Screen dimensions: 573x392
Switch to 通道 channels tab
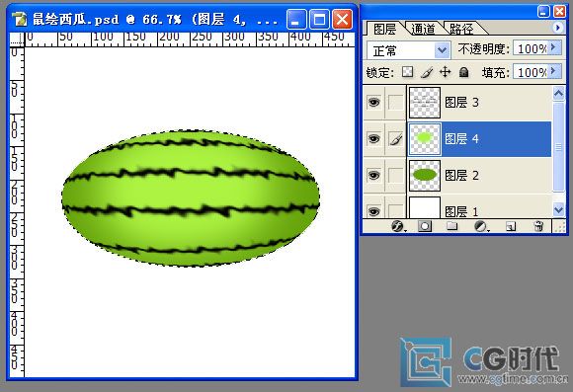coord(423,29)
